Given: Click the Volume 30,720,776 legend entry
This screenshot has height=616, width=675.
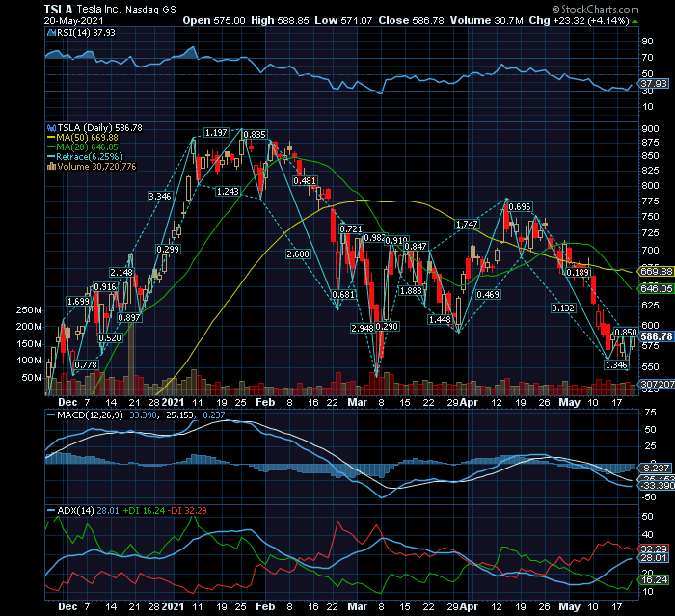Looking at the screenshot, I should coord(96,166).
